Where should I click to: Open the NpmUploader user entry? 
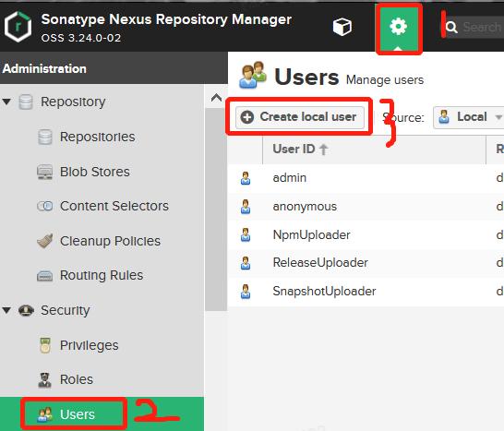(x=311, y=235)
